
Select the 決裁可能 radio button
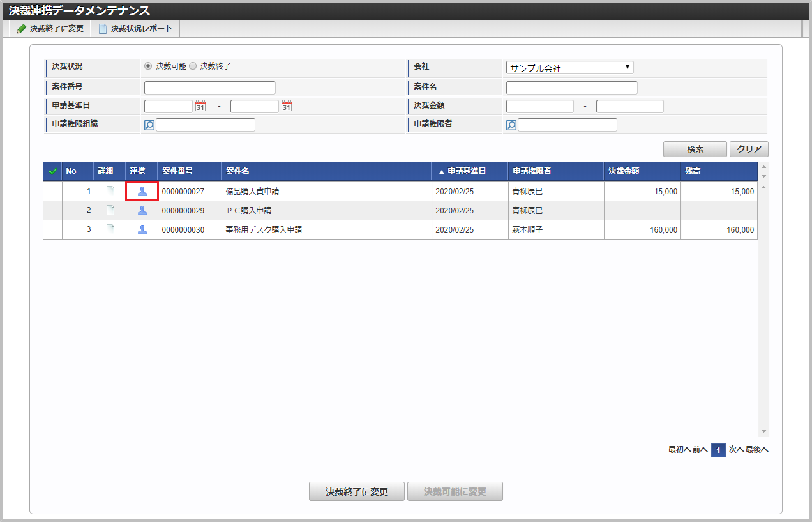point(148,66)
